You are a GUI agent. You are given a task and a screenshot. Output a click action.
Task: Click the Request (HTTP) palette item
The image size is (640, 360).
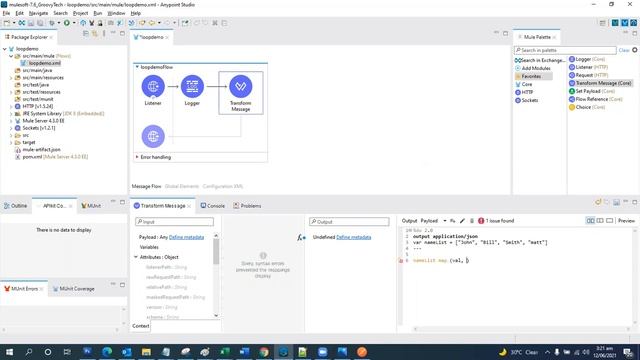(588, 75)
